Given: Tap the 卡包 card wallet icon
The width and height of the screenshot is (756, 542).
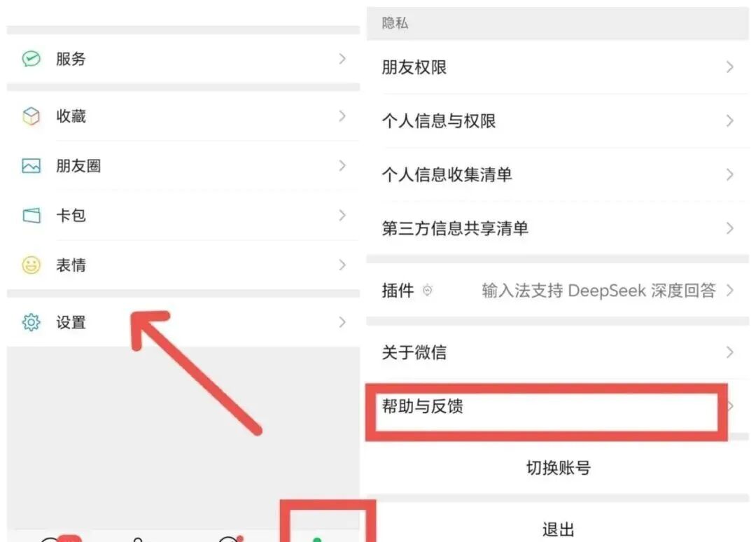Looking at the screenshot, I should coord(31,216).
